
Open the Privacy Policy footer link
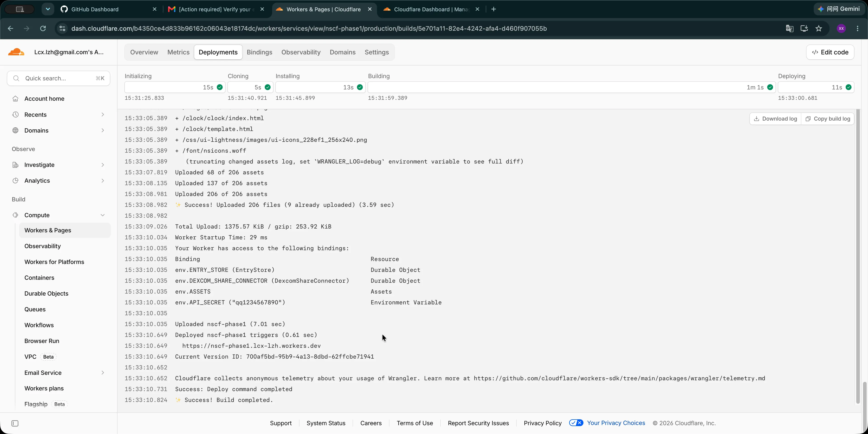pyautogui.click(x=542, y=423)
